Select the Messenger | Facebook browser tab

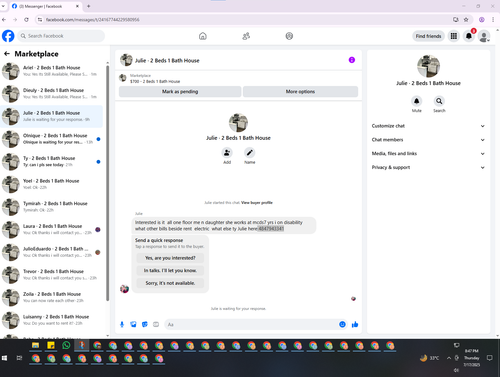click(x=45, y=6)
